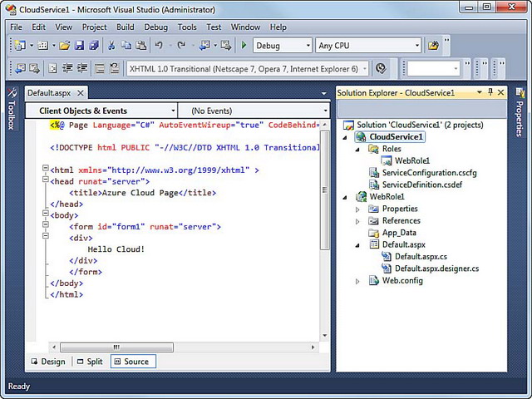Click second icon in HTML editing toolbar
This screenshot has height=399, width=532.
(34, 68)
